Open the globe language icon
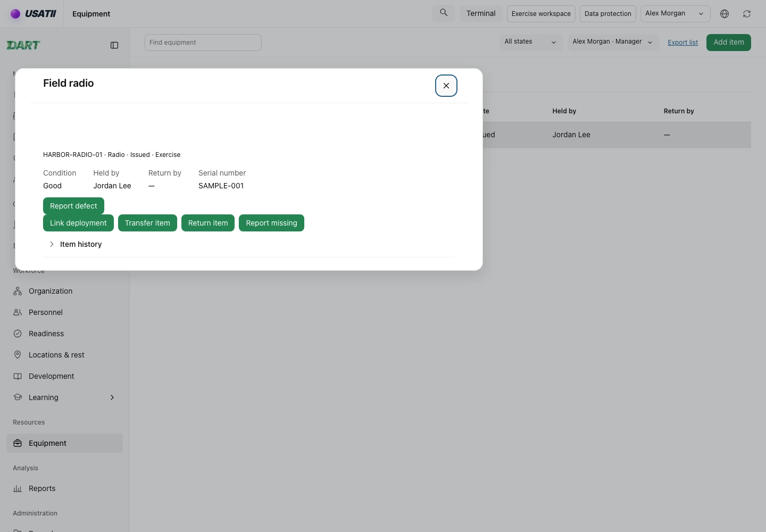The width and height of the screenshot is (766, 532). click(725, 14)
